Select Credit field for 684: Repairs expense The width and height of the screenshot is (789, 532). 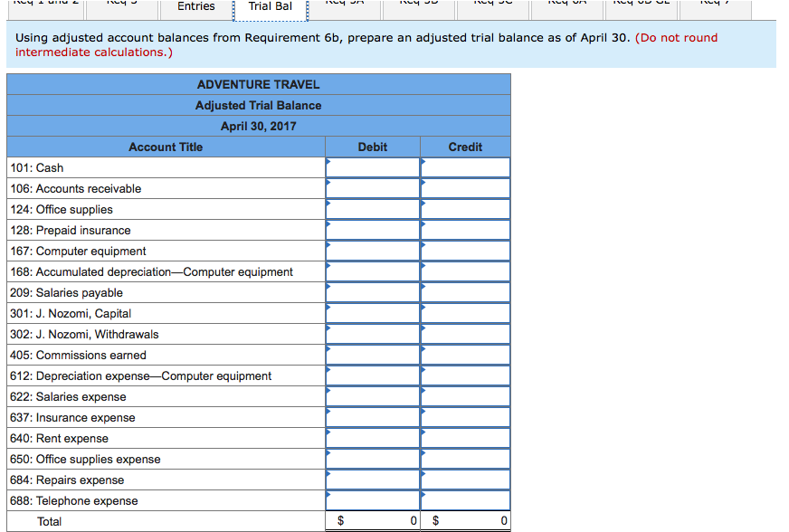click(465, 480)
